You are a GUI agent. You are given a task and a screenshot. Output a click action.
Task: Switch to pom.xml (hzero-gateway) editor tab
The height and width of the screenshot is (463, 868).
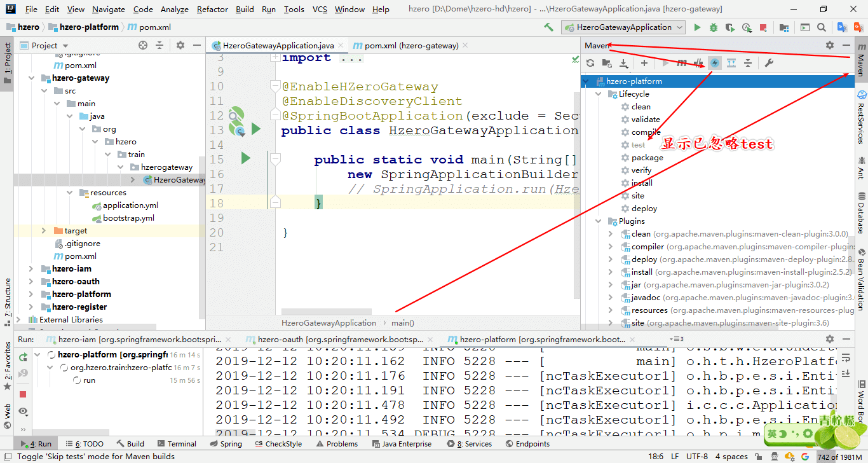411,45
